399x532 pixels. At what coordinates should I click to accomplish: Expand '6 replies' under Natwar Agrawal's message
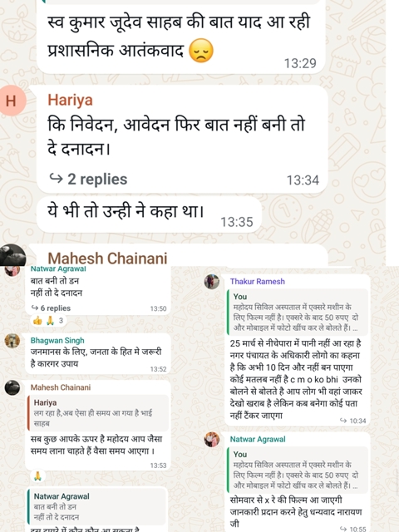click(51, 308)
